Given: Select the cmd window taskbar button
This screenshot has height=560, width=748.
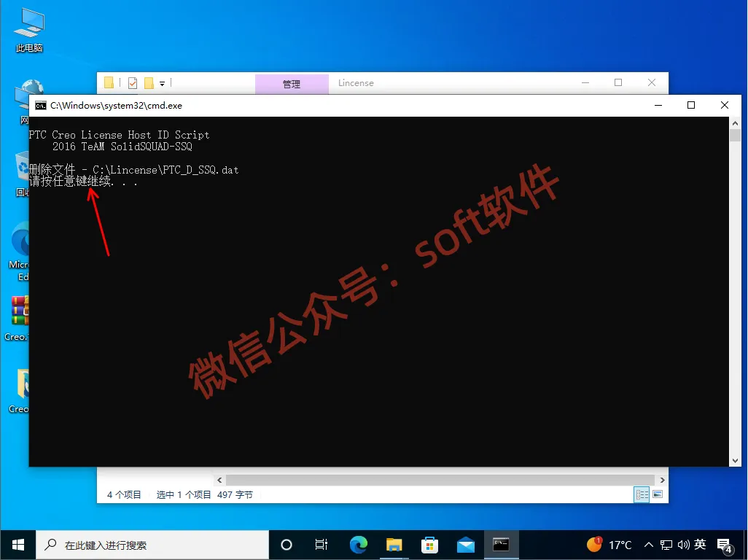Looking at the screenshot, I should pyautogui.click(x=501, y=545).
